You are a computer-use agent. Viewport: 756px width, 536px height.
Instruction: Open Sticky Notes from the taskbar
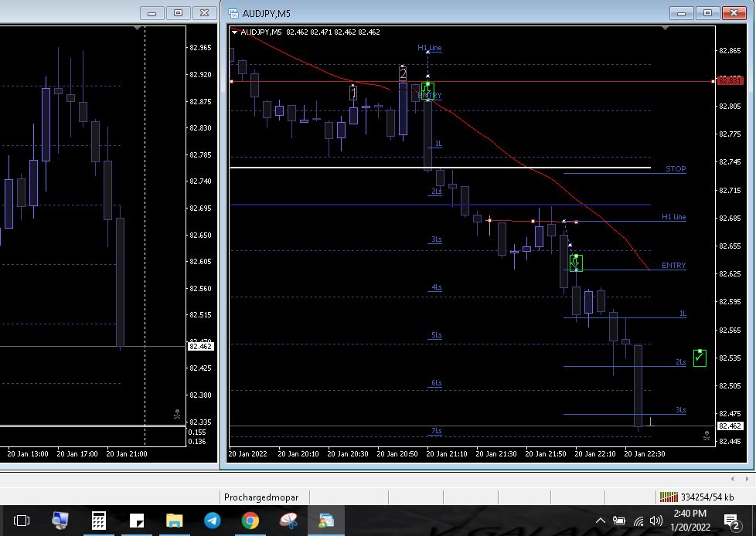point(137,521)
